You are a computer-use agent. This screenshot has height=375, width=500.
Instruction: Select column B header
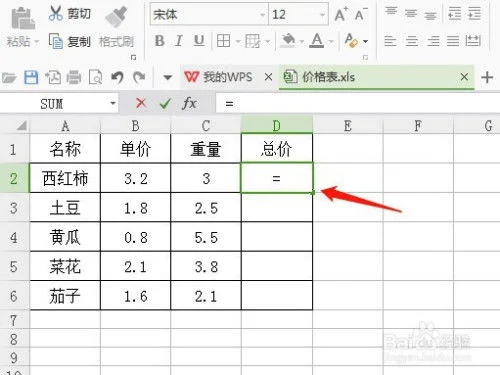pyautogui.click(x=135, y=126)
